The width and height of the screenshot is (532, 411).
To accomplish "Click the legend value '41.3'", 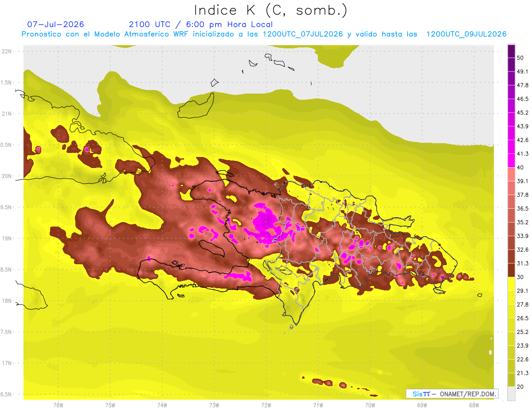I will [523, 154].
